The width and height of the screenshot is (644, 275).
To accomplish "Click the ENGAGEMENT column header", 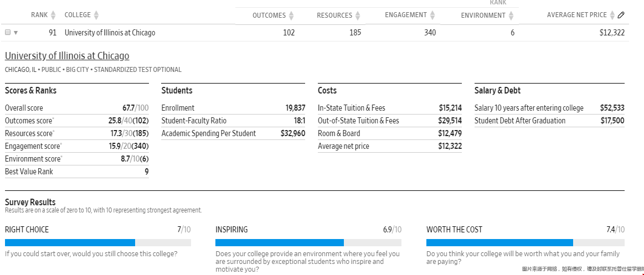I will tap(406, 15).
